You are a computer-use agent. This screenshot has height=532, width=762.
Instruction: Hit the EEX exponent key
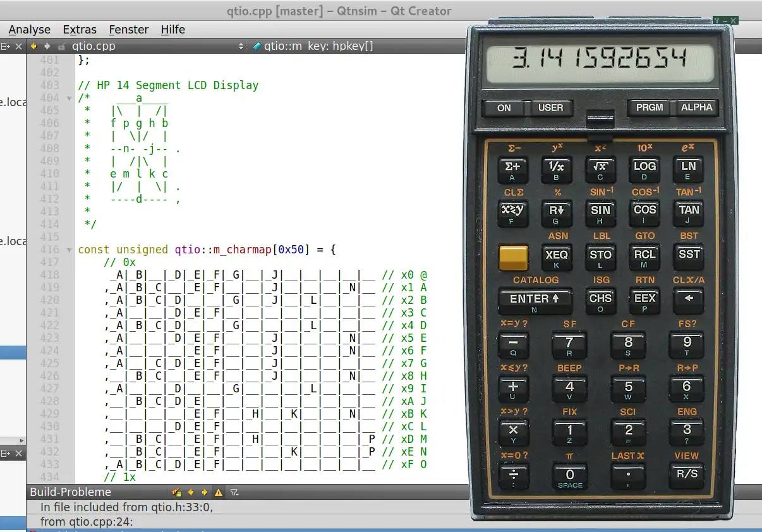point(644,302)
